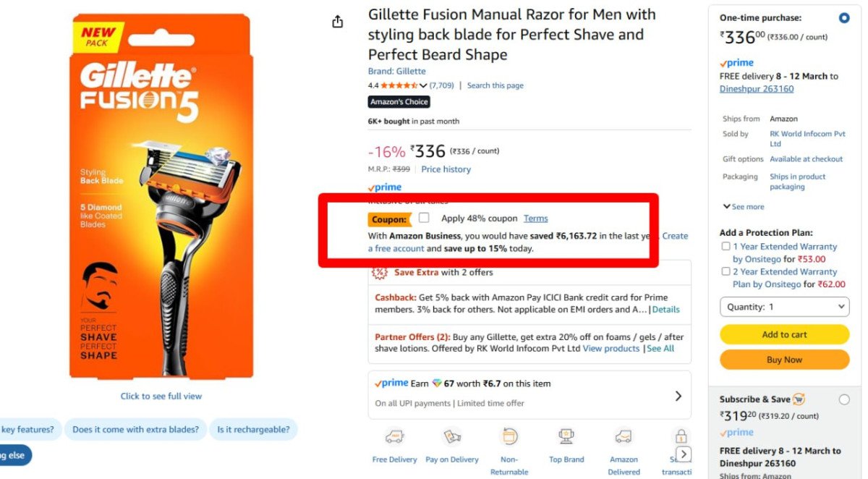Image resolution: width=868 pixels, height=479 pixels.
Task: Click the secure transaction lock icon
Action: 681,436
